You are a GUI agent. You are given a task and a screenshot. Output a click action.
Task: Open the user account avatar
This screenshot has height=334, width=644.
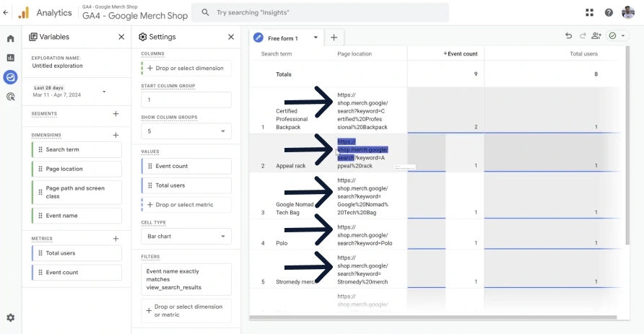coord(628,12)
